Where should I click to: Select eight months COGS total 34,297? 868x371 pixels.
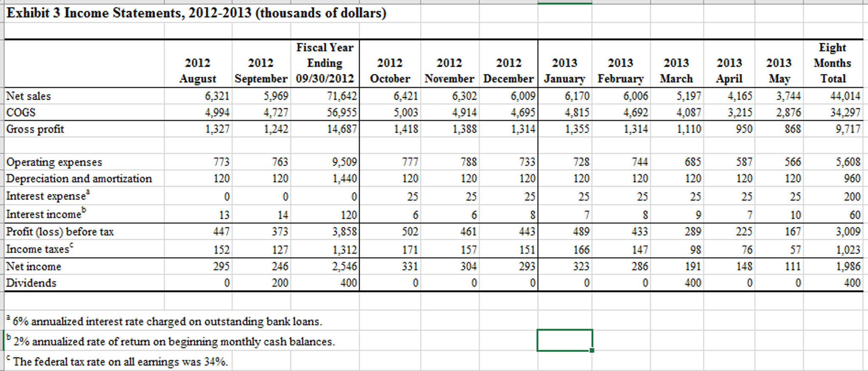846,112
